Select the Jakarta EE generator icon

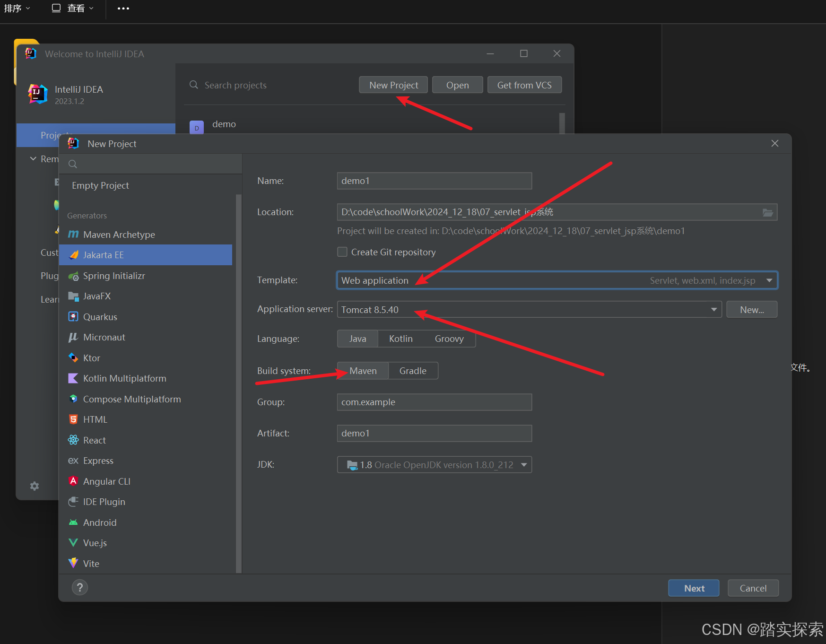point(73,255)
